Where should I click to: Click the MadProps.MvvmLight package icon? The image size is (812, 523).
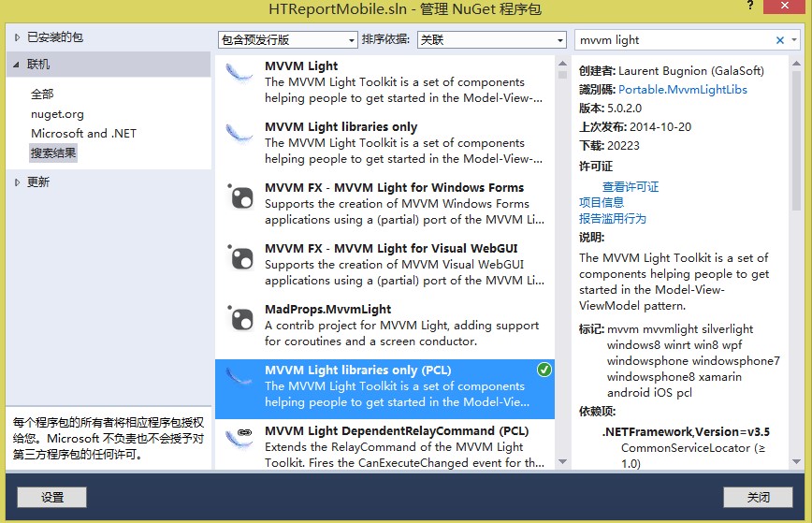pyautogui.click(x=240, y=317)
